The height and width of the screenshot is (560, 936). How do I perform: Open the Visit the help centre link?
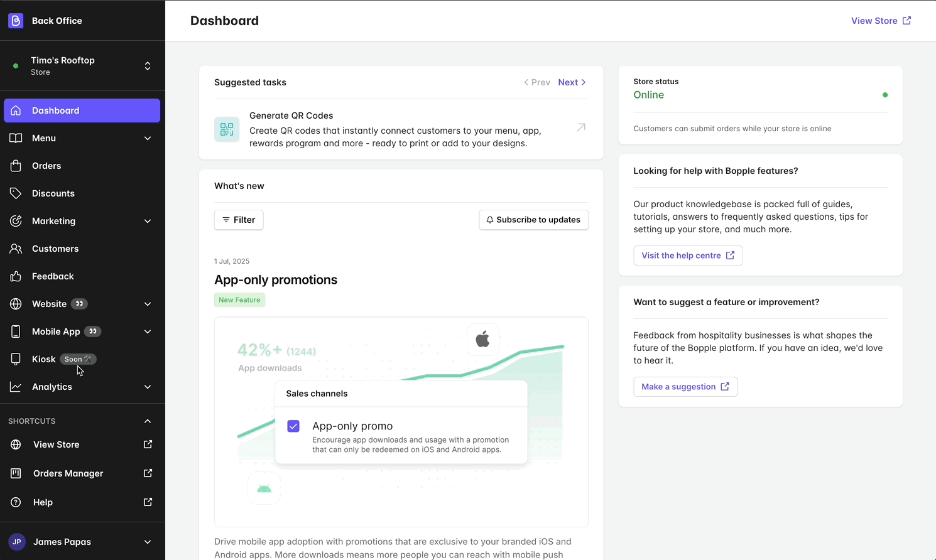[688, 256]
